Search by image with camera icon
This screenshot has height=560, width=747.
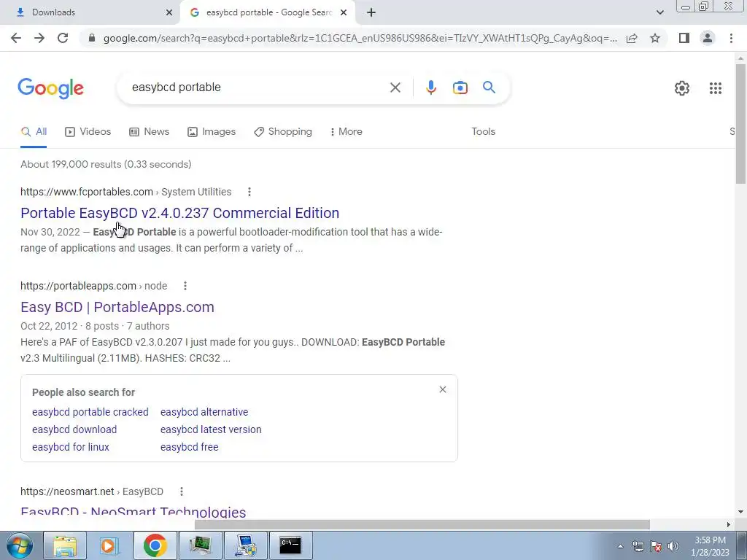tap(460, 87)
